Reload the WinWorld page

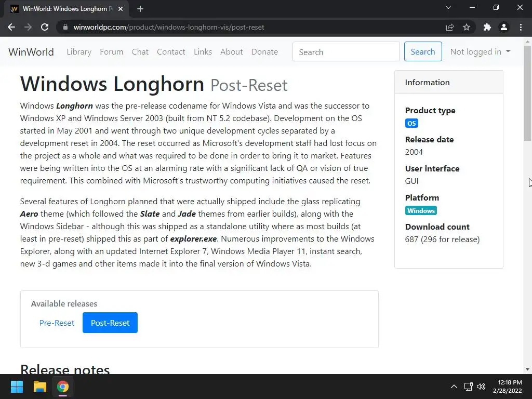pyautogui.click(x=45, y=27)
